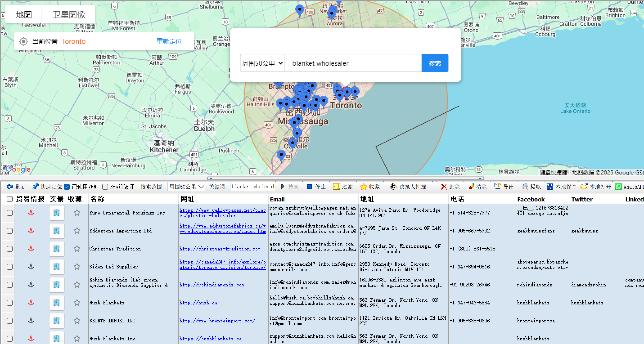644x344 pixels.
Task: Click phone number +1 905-669-5932
Action: [x=470, y=231]
